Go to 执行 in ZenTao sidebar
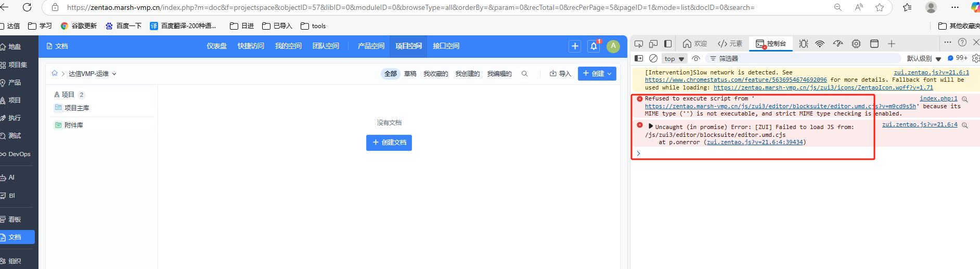The width and height of the screenshot is (980, 269). click(10, 118)
